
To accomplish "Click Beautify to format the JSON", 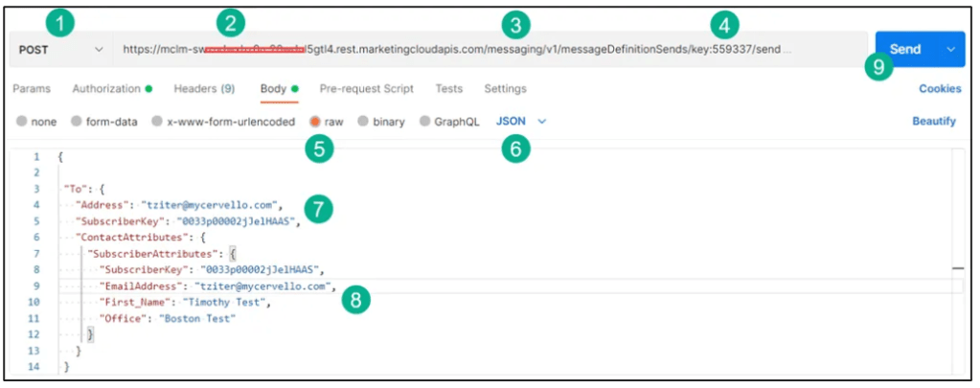I will click(933, 122).
